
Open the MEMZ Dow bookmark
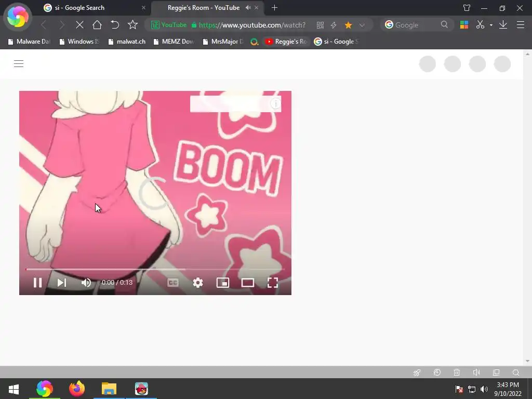(x=174, y=42)
